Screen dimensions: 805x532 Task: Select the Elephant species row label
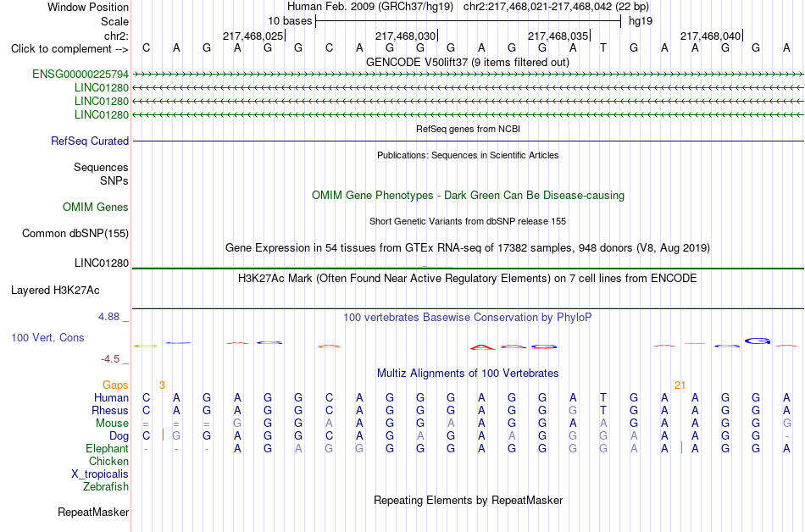pyautogui.click(x=107, y=449)
